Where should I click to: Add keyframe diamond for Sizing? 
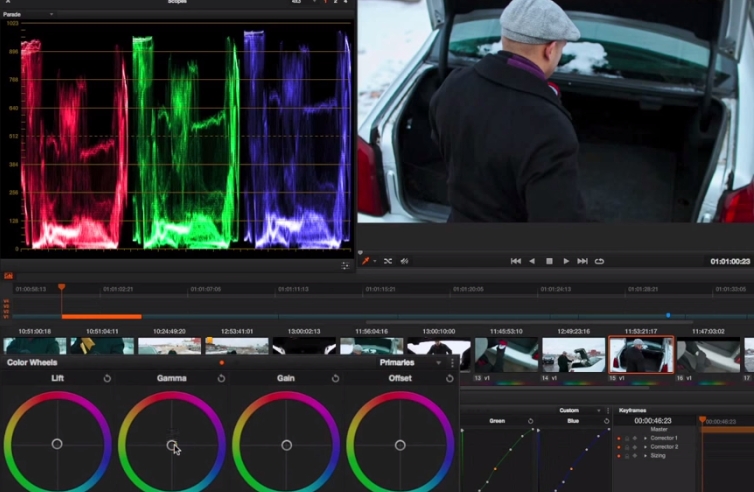click(x=635, y=455)
